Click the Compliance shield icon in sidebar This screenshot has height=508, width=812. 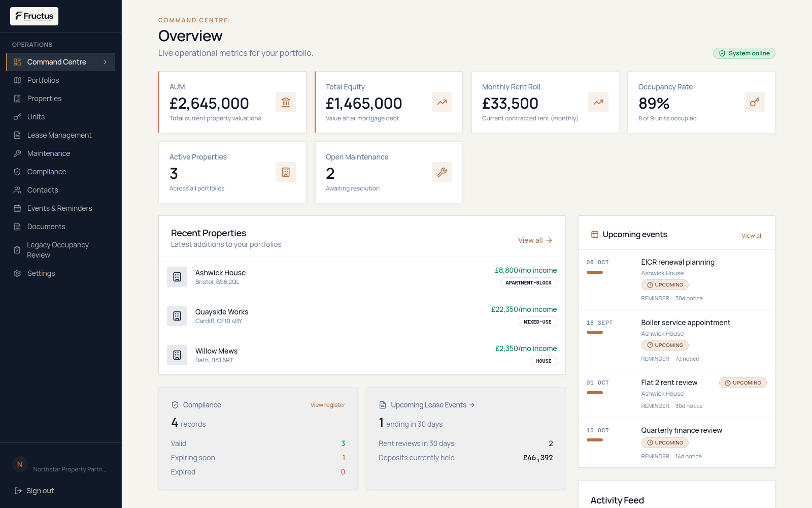[17, 172]
